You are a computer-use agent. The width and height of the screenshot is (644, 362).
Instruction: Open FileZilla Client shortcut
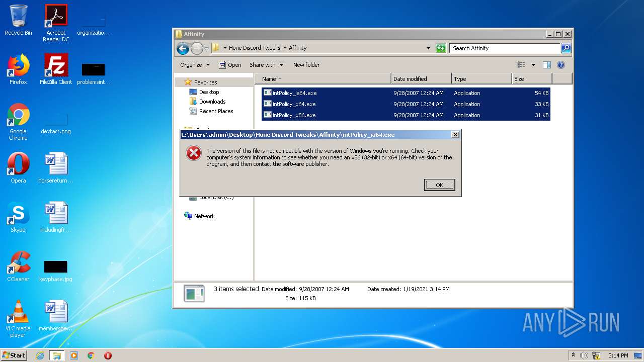tap(56, 69)
